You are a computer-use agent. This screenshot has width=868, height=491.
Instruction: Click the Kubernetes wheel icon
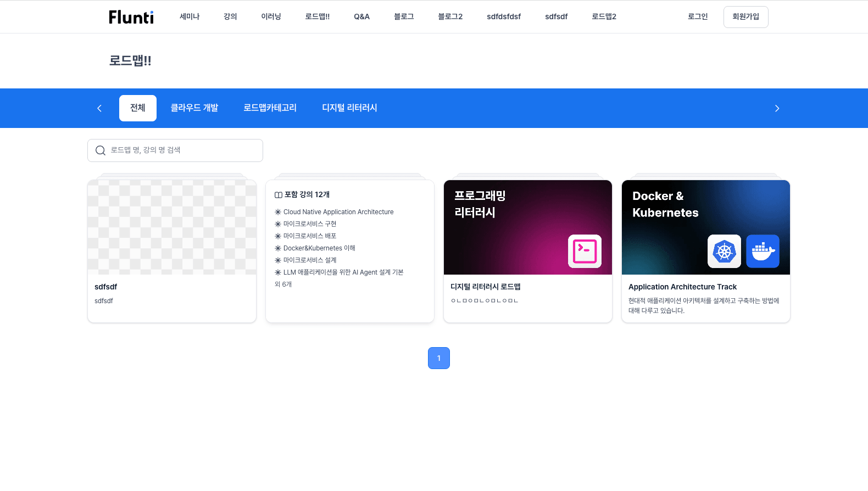click(724, 251)
